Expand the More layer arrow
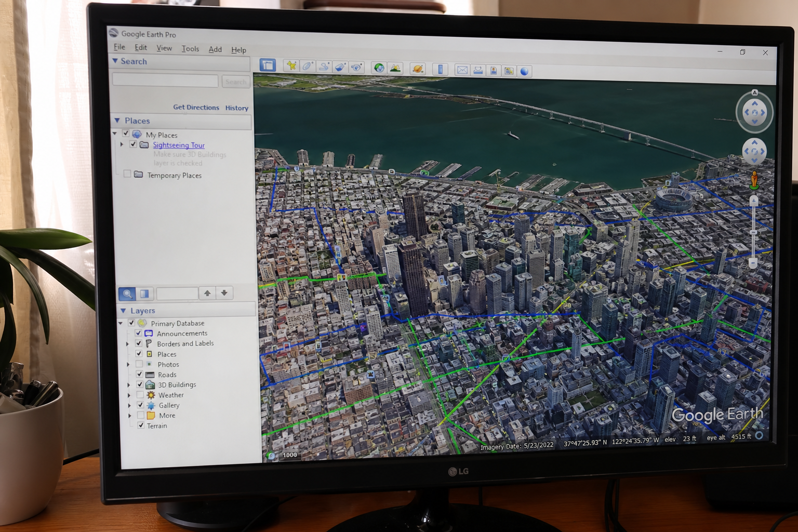Viewport: 798px width, 532px height. (129, 416)
